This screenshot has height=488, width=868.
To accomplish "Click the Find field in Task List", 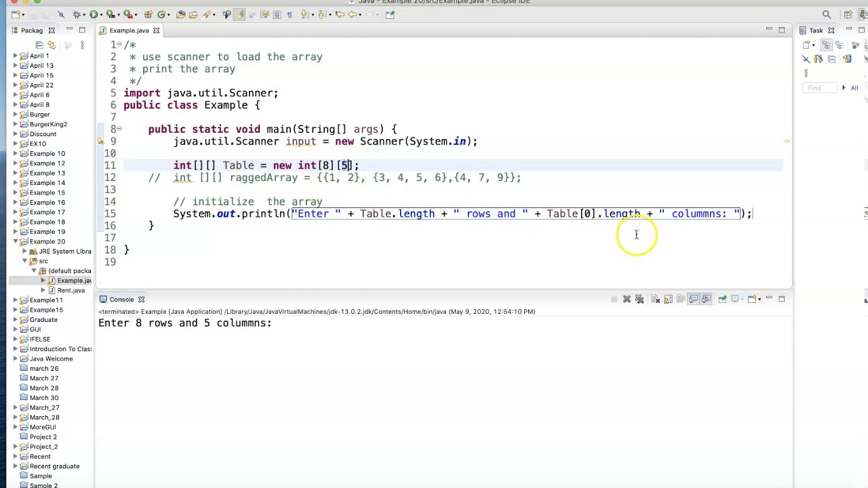I will (819, 87).
